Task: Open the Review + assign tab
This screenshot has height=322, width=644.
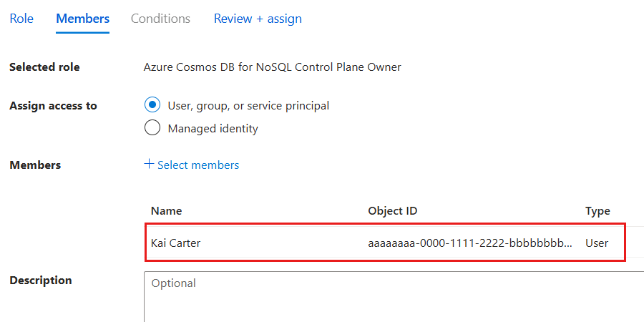Action: [258, 19]
